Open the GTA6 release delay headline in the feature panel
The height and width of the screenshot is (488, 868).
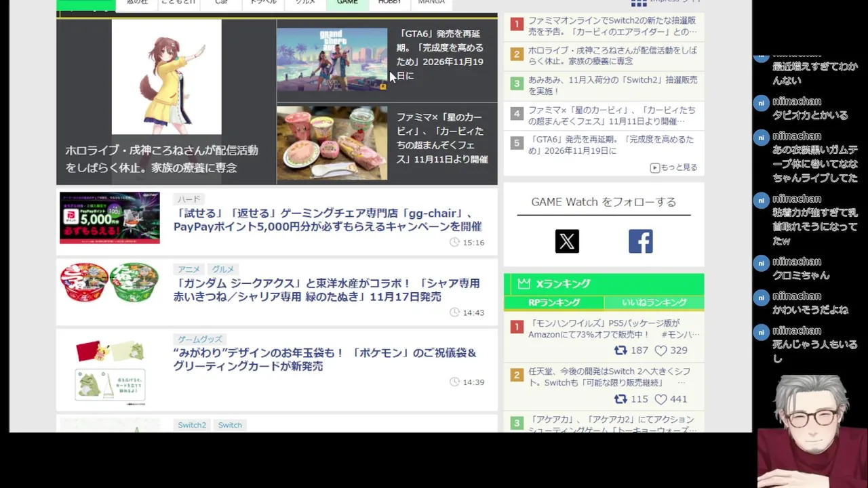pyautogui.click(x=440, y=55)
